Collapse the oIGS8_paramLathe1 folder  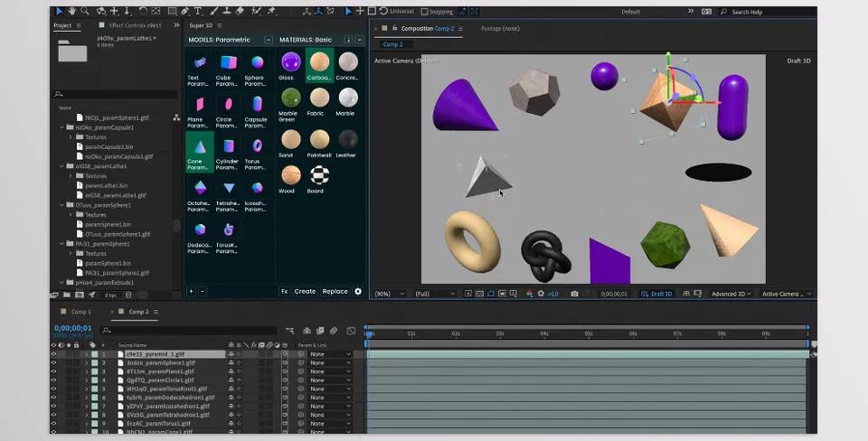point(62,166)
